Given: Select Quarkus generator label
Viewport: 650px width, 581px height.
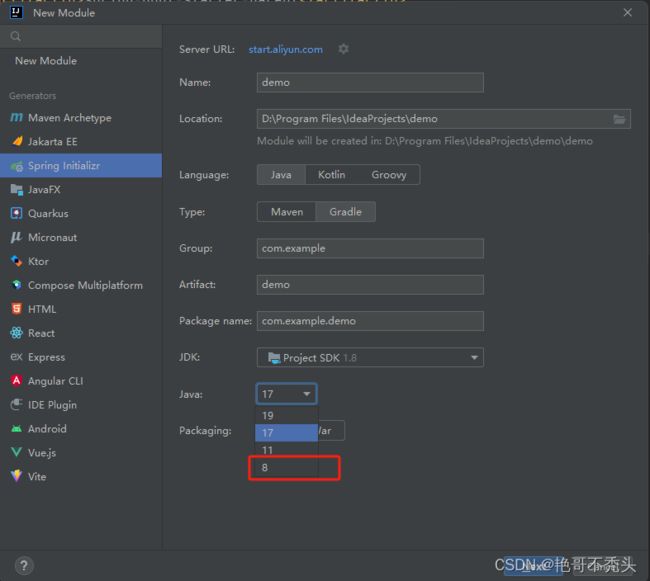Looking at the screenshot, I should point(48,213).
